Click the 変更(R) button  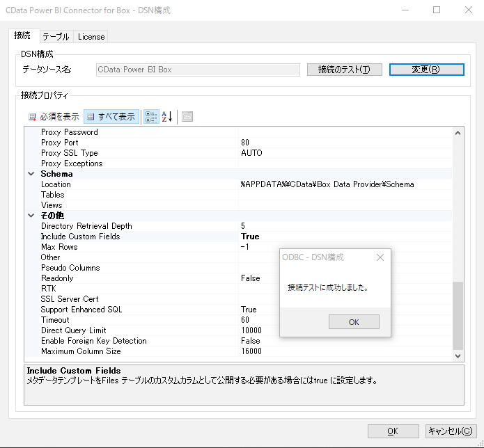point(427,70)
